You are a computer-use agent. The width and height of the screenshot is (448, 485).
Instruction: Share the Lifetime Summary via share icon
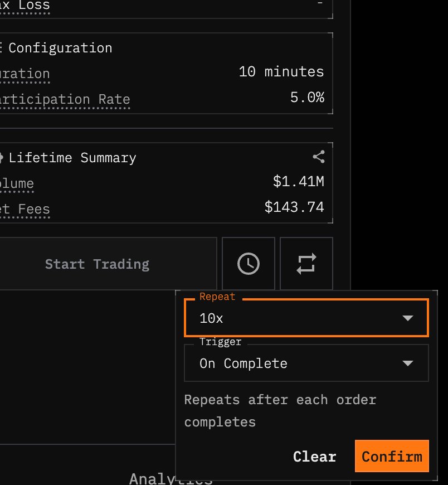click(x=319, y=157)
